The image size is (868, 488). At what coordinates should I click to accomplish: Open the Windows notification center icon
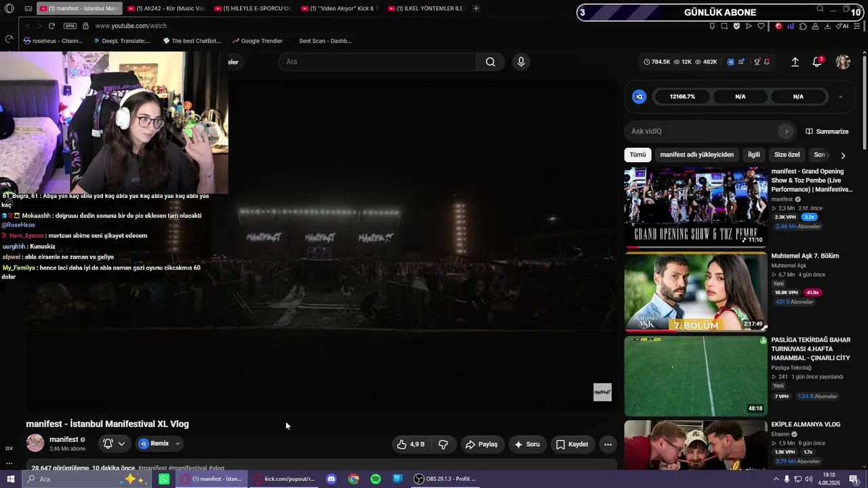tap(854, 479)
